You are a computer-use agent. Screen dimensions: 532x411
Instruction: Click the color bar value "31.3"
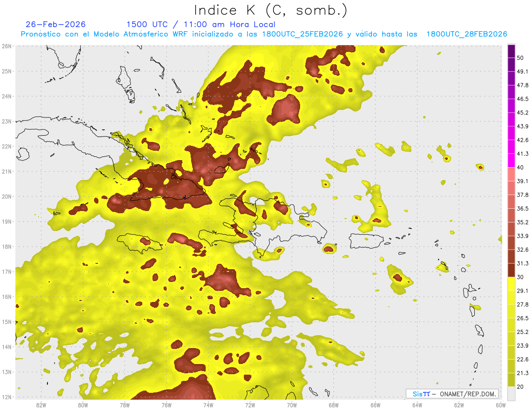[523, 263]
